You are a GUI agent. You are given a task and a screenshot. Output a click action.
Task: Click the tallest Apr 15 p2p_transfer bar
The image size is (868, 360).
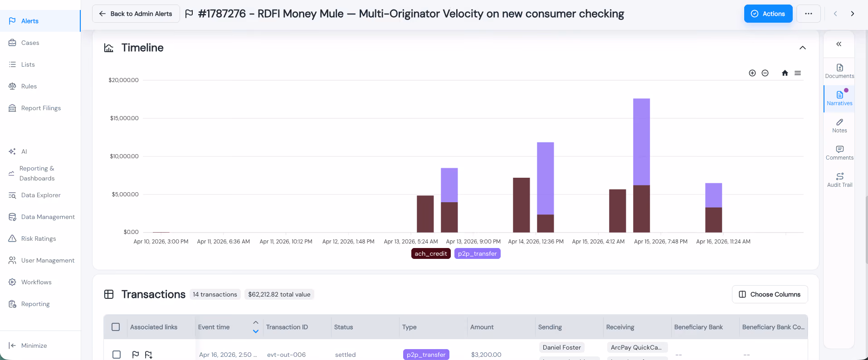click(641, 141)
